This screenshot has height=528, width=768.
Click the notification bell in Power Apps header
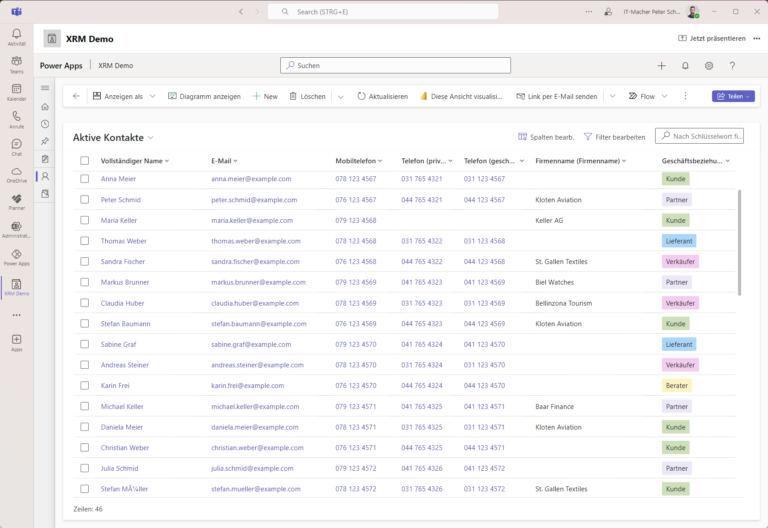coord(685,66)
